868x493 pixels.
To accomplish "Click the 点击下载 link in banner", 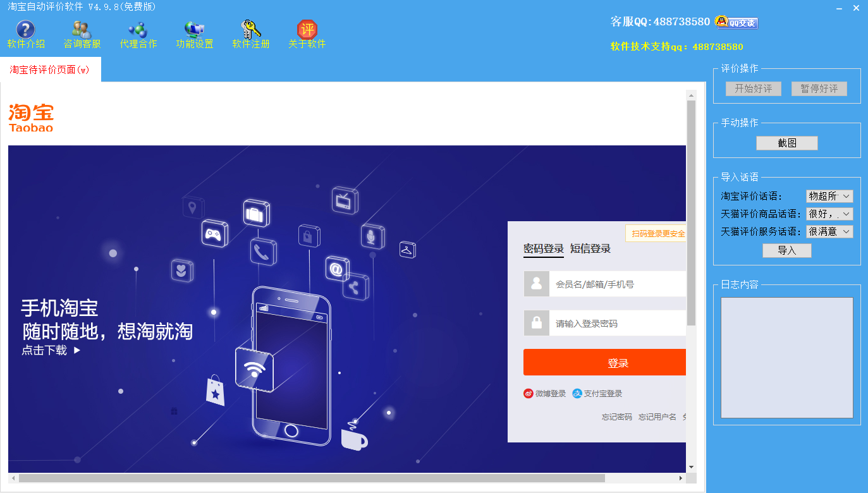I will (51, 350).
